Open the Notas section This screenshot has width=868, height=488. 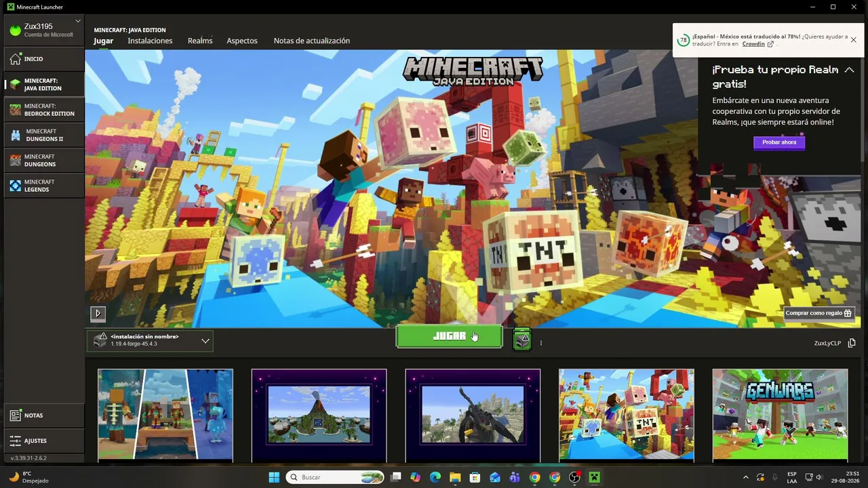tap(44, 415)
